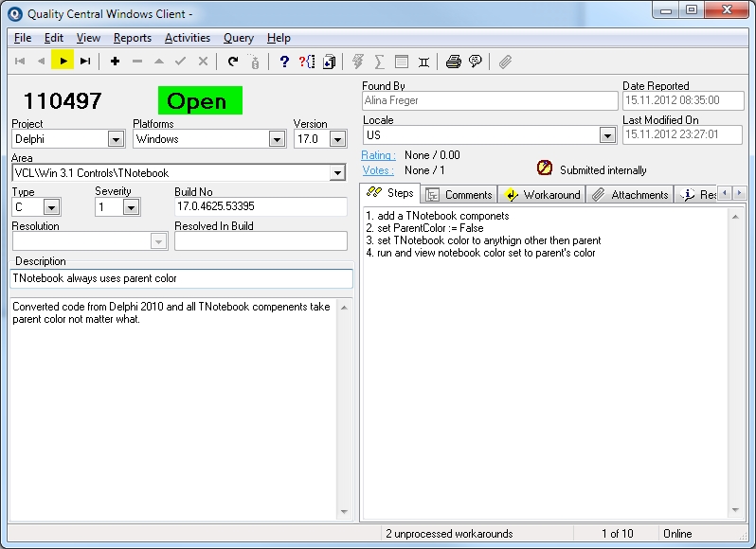Go to the first record in toolbar
Image resolution: width=756 pixels, height=549 pixels.
click(20, 62)
